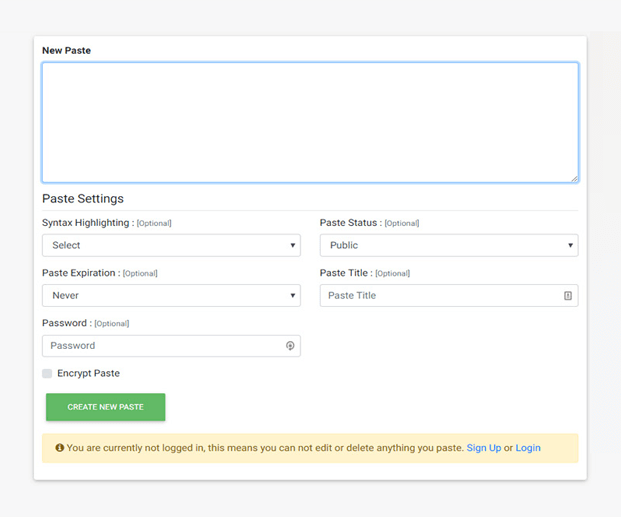Click into the Paste Title input field
This screenshot has height=517, width=621.
pos(440,296)
